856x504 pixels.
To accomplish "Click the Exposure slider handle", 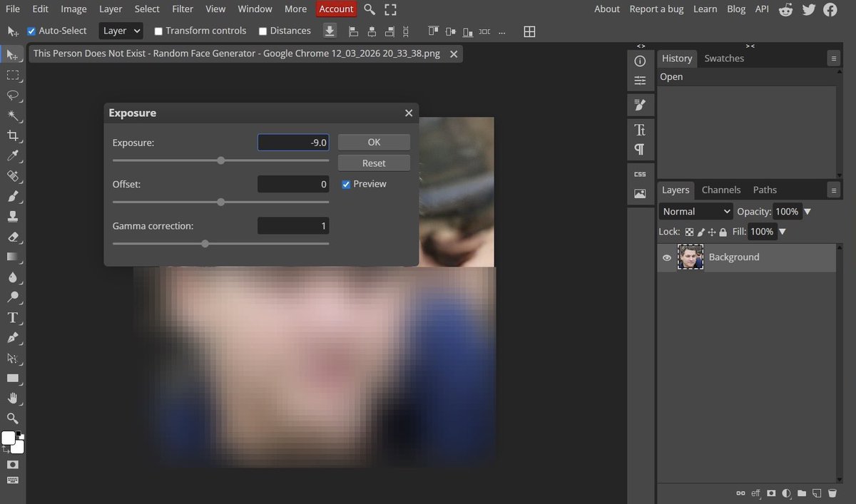I will click(221, 161).
